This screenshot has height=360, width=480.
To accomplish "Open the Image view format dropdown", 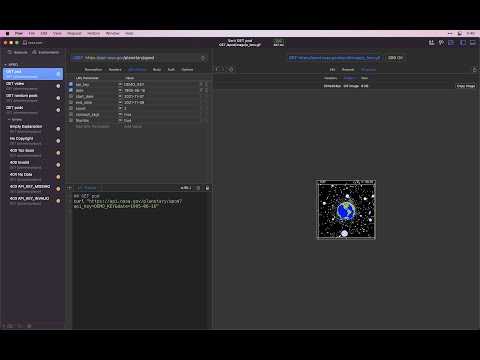I will [350, 78].
